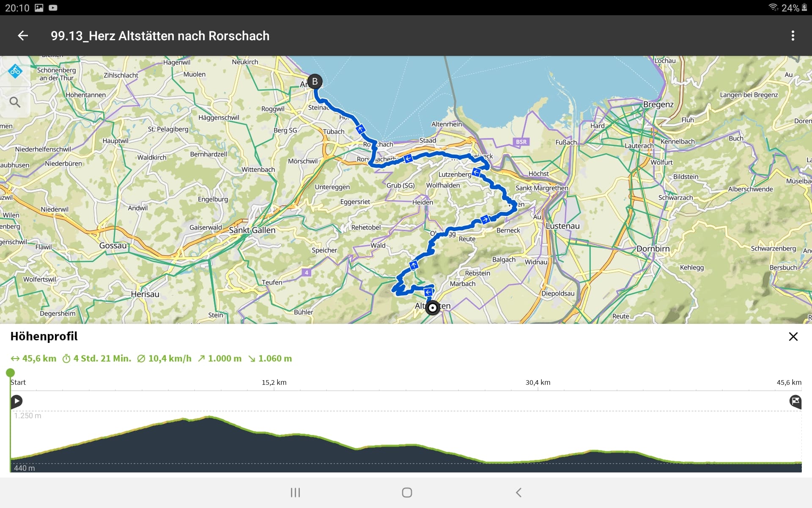812x508 pixels.
Task: Tap the route start marker at Altstätten
Action: [432, 308]
